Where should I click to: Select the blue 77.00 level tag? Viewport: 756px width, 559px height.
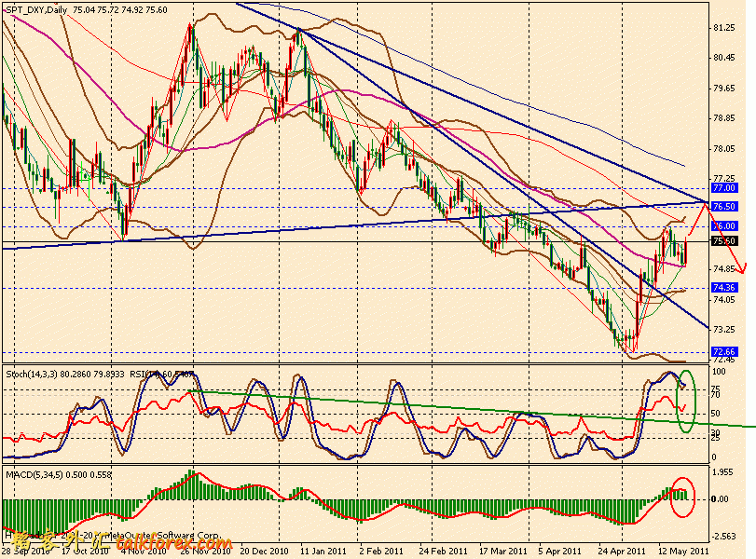point(723,188)
